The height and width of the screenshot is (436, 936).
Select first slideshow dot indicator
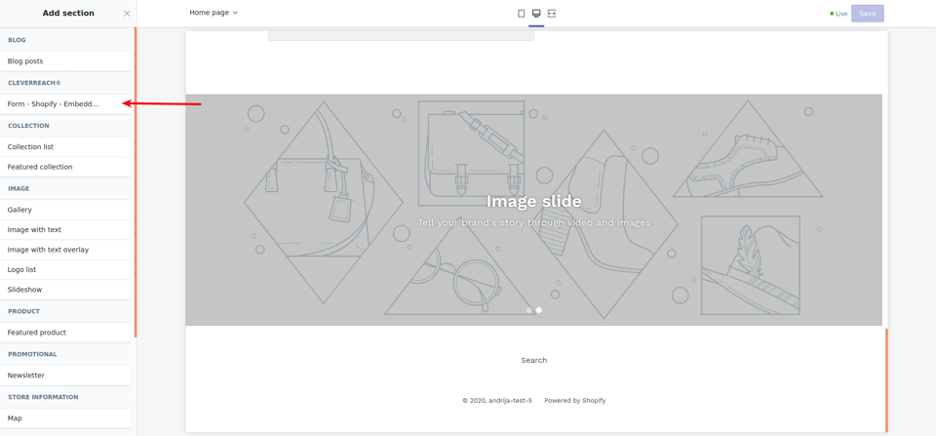tap(529, 310)
